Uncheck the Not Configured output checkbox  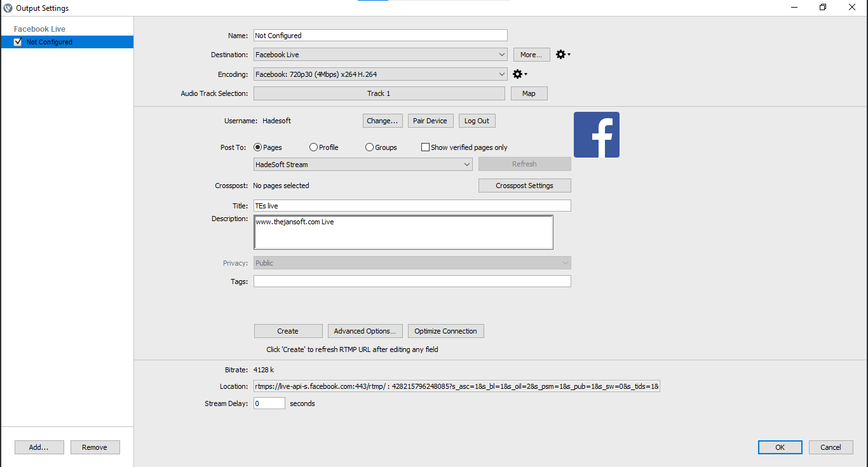tap(18, 42)
